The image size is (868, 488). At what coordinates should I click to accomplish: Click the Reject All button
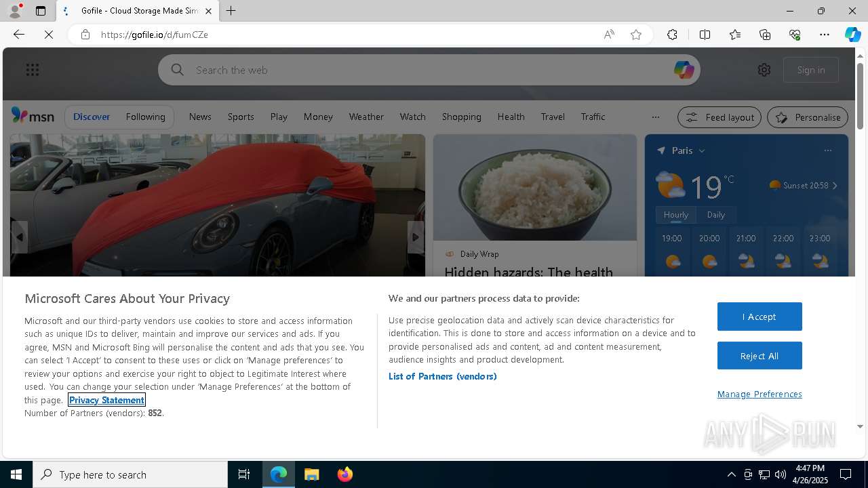pos(759,356)
